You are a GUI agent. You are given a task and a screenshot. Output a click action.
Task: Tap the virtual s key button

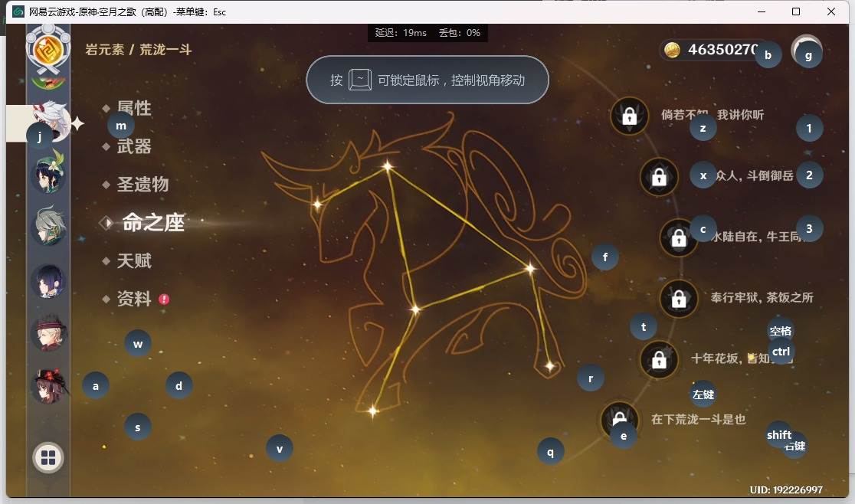(138, 427)
